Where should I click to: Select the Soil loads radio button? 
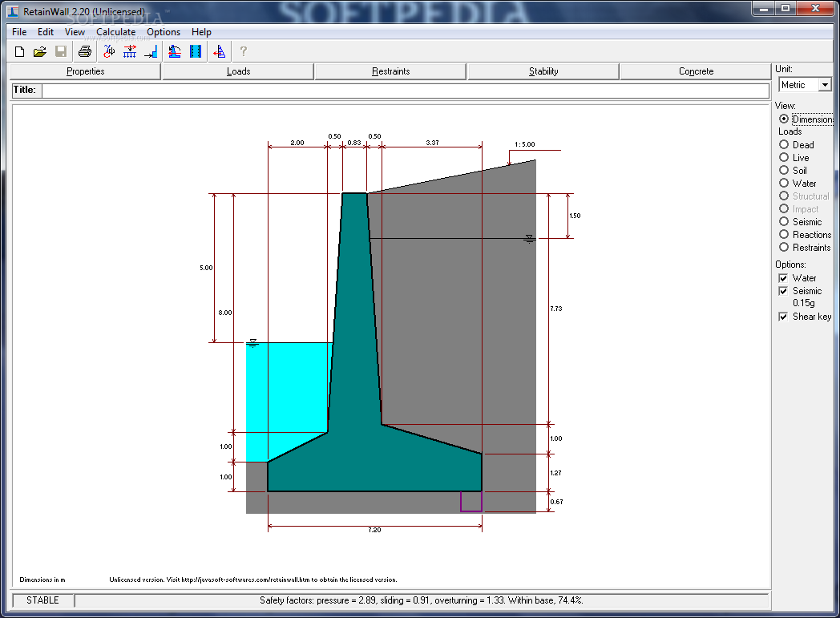(784, 170)
